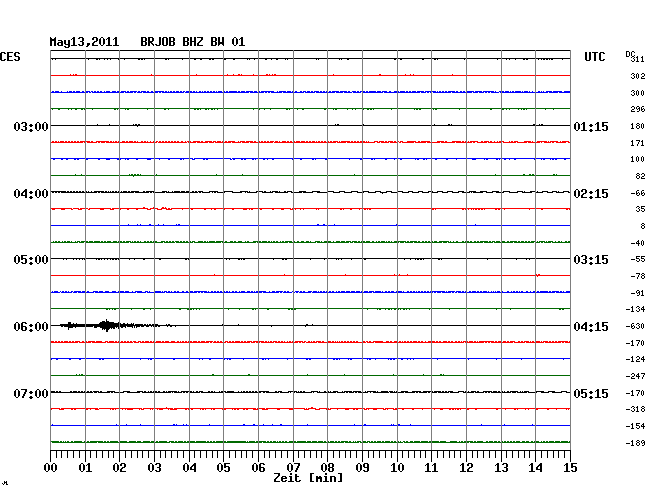650x494 pixels.
Task: Click minute 00 on the time axis
Action: click(51, 468)
